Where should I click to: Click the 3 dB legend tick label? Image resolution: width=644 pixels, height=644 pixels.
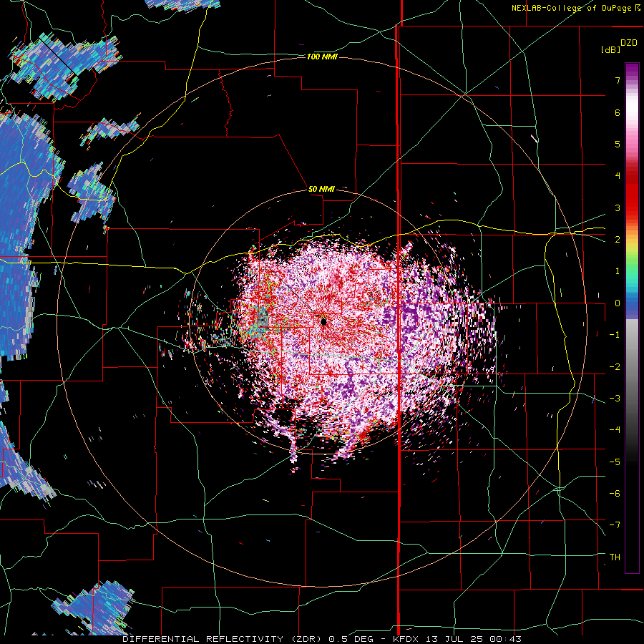(x=618, y=208)
